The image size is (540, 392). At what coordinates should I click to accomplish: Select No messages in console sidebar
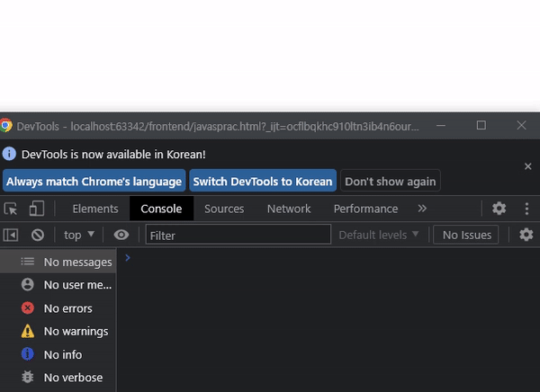(58, 262)
